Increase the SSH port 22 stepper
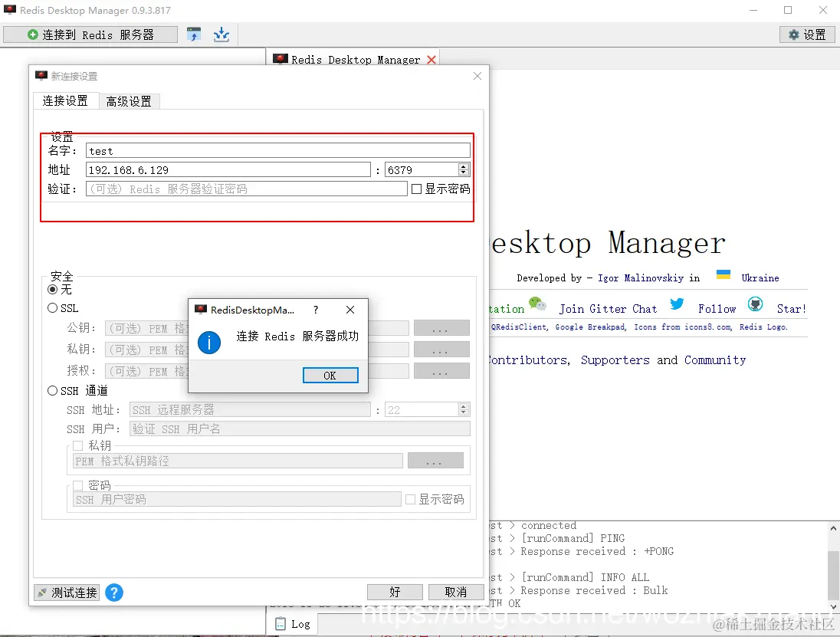Image resolution: width=840 pixels, height=637 pixels. pyautogui.click(x=464, y=406)
